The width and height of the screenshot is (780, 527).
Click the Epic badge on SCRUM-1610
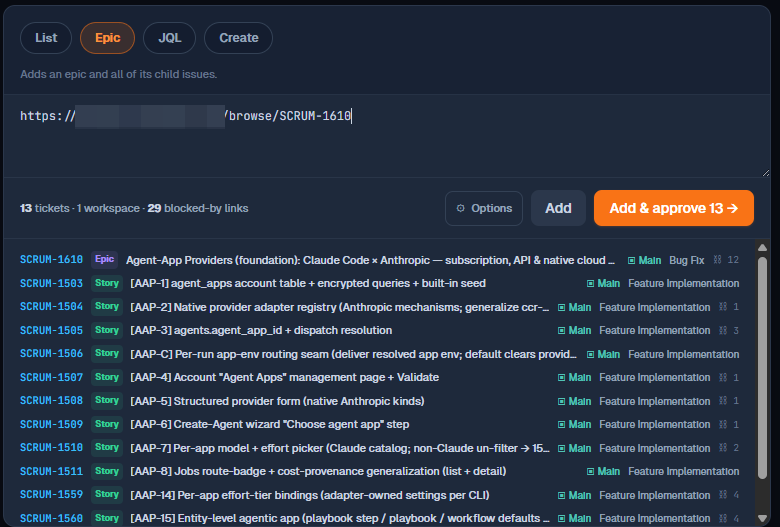(104, 259)
